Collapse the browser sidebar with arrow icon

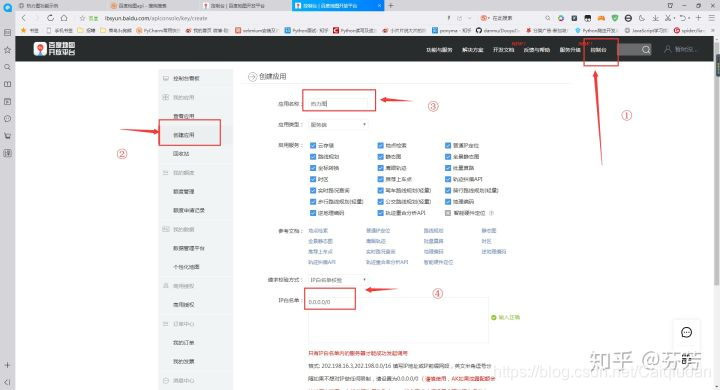point(7,382)
